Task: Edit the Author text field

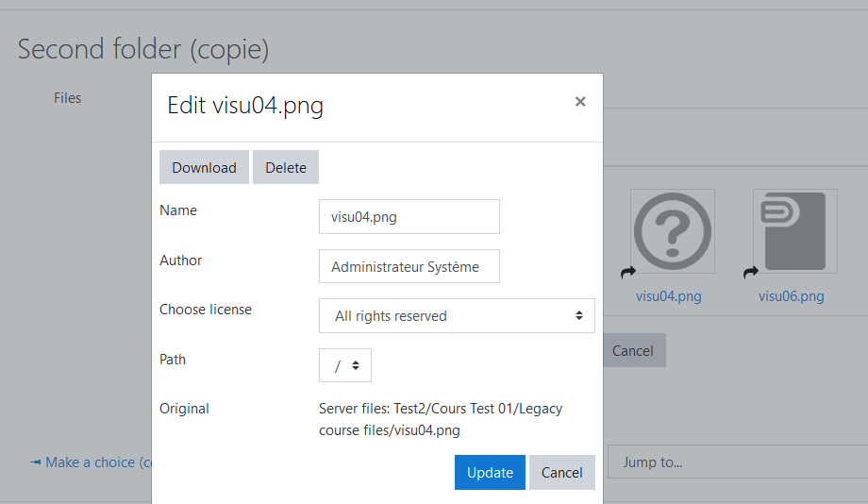Action: click(409, 266)
